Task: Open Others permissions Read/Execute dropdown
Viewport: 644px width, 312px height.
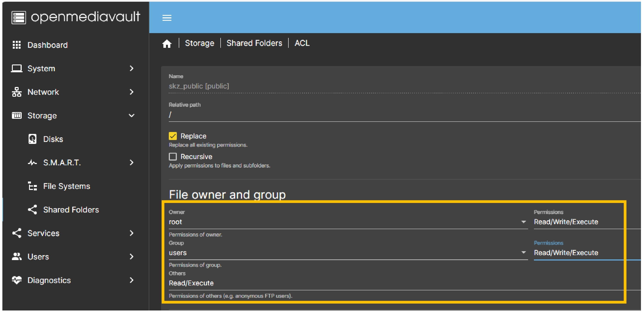Action: 405,283
